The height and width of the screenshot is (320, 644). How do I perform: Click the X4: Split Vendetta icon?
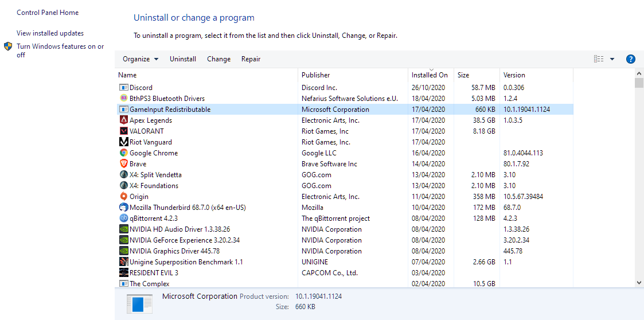(124, 174)
